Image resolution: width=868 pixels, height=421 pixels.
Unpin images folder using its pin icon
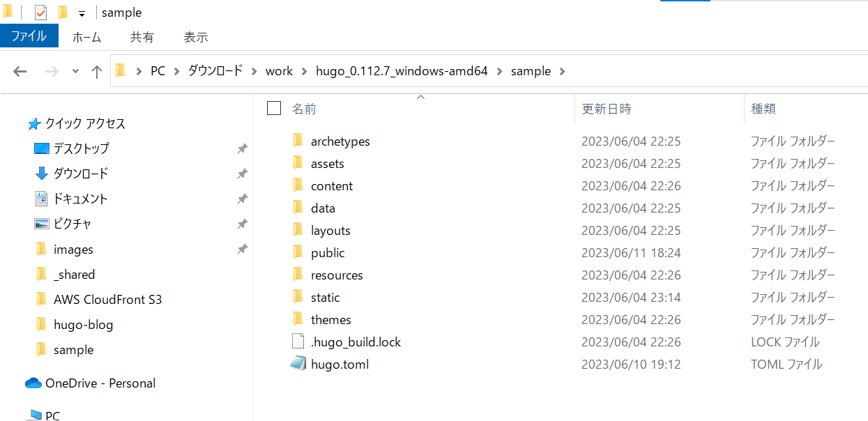[x=242, y=249]
